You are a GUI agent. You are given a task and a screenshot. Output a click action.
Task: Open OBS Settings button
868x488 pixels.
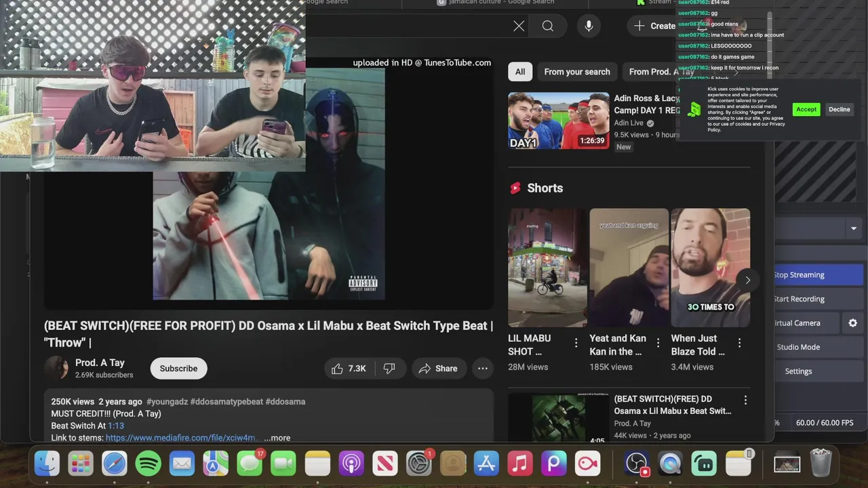(x=819, y=371)
